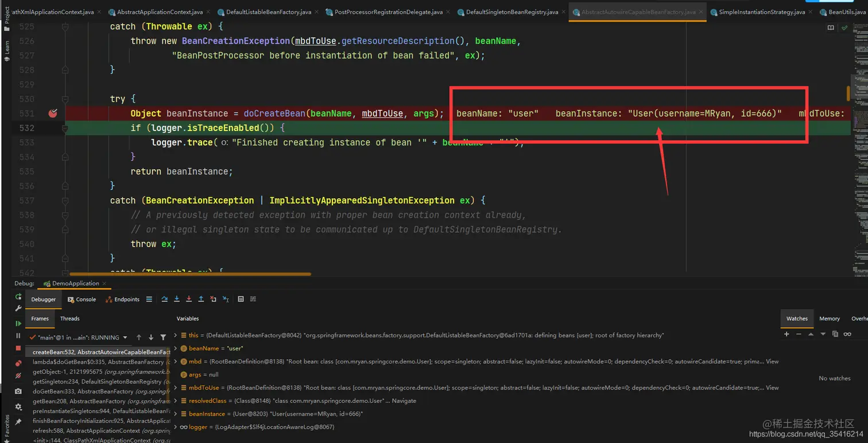
Task: Select Debugger tab
Action: point(44,299)
